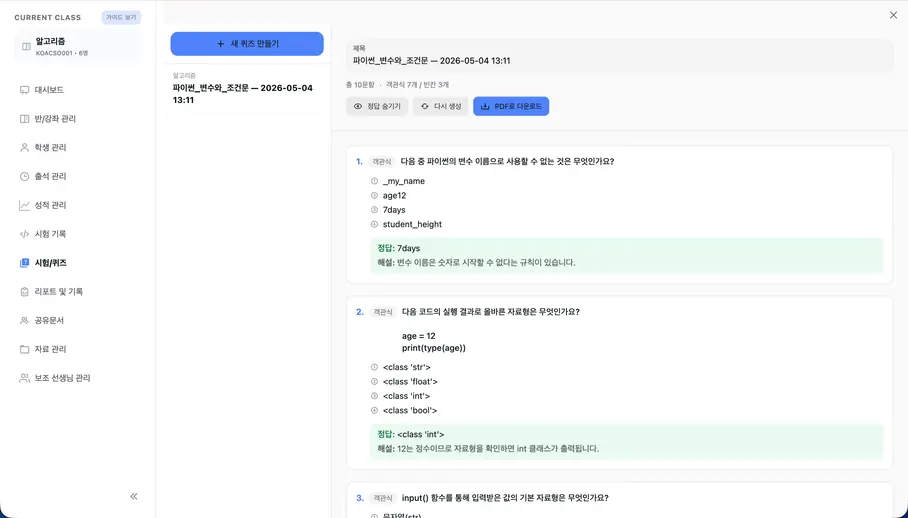This screenshot has height=518, width=908.
Task: Download quiz via PDF로 다운로드
Action: (x=511, y=106)
